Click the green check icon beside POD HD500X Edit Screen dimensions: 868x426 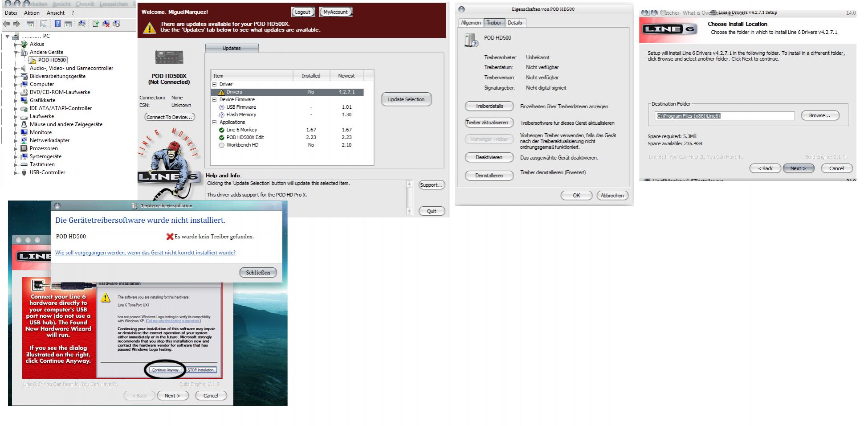point(221,138)
